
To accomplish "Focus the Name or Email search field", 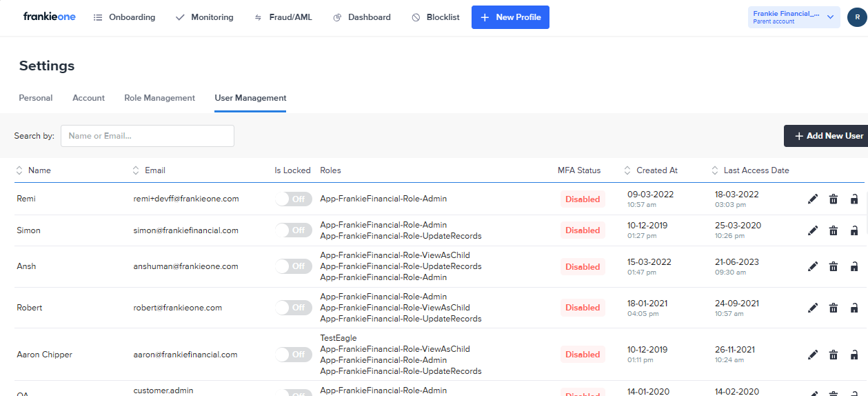I will (x=148, y=136).
